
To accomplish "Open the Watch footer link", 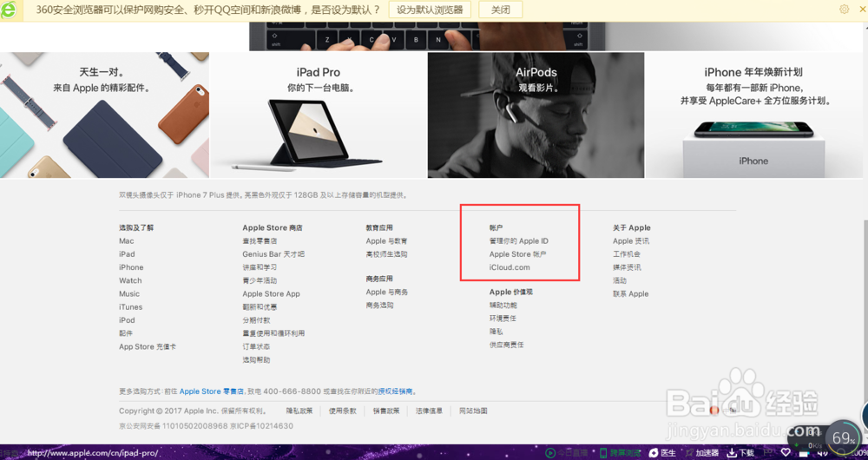I will pyautogui.click(x=130, y=280).
